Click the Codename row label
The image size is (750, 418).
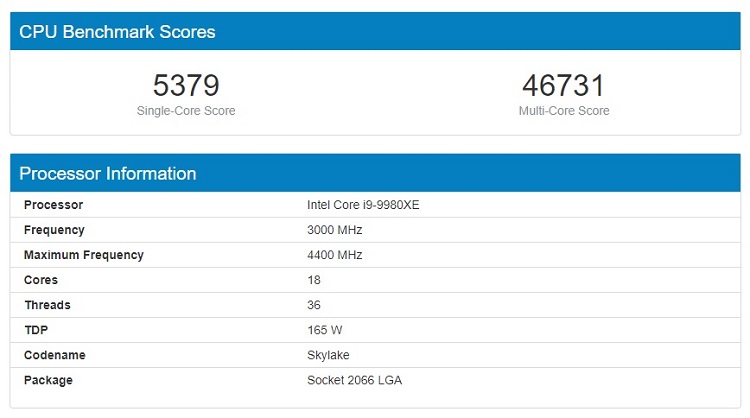pos(54,355)
